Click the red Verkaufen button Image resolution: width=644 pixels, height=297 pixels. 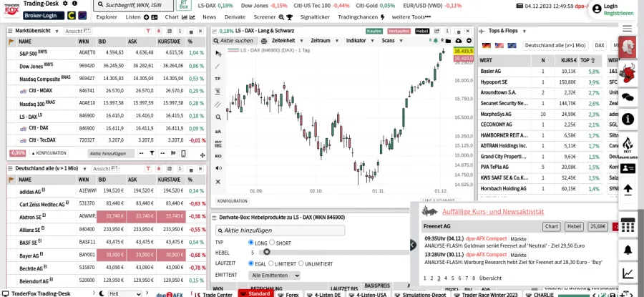399,31
